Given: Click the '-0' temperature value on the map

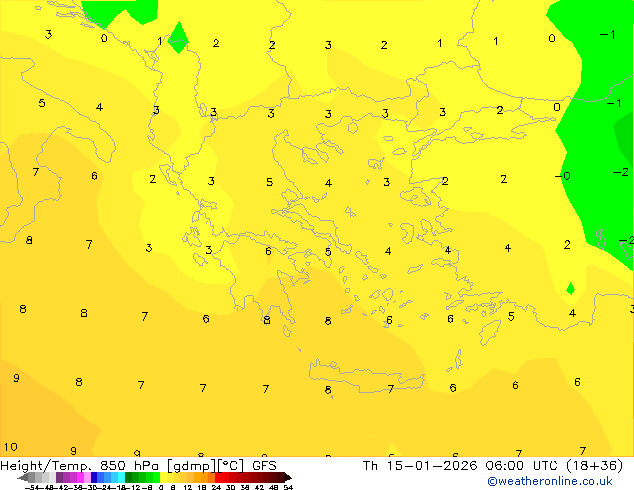Looking at the screenshot, I should pyautogui.click(x=563, y=176).
